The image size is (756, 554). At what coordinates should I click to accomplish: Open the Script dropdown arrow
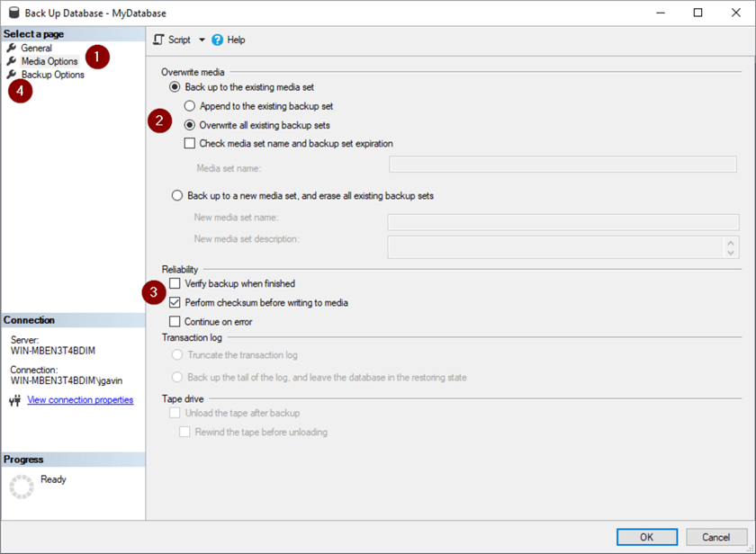(202, 40)
